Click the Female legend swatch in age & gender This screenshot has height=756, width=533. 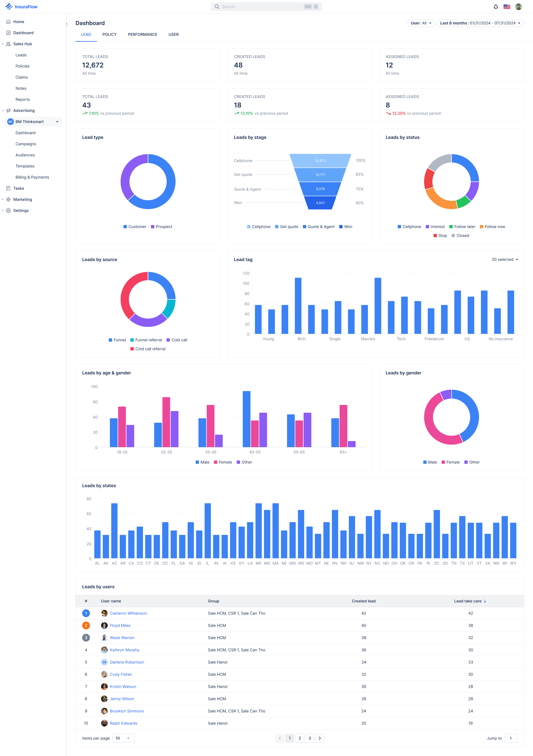pos(215,462)
